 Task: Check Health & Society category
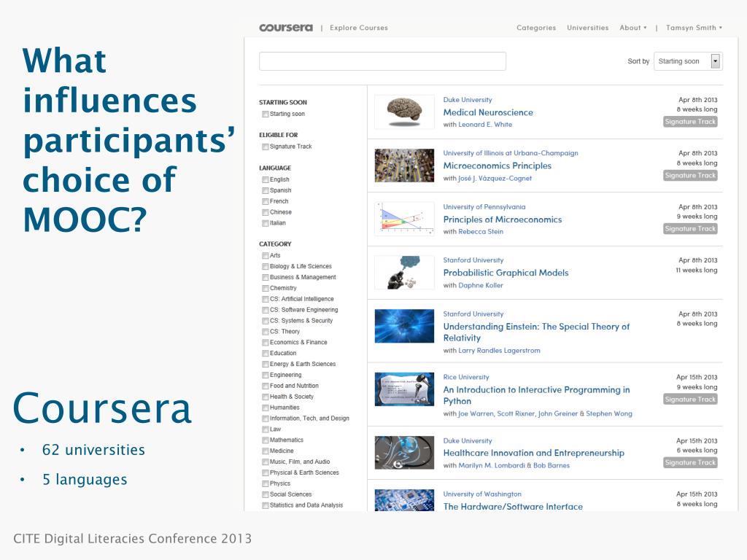tap(265, 397)
